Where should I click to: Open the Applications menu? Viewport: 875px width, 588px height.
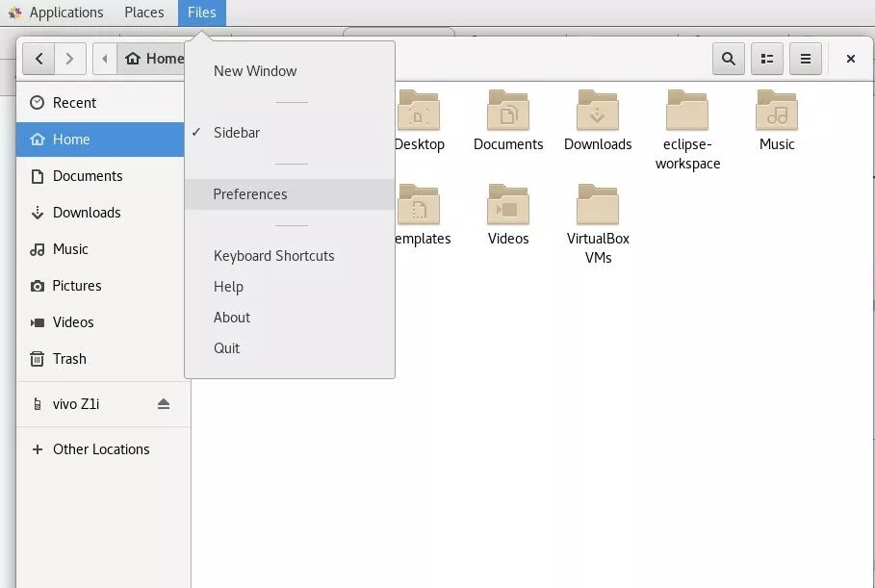[x=56, y=13]
